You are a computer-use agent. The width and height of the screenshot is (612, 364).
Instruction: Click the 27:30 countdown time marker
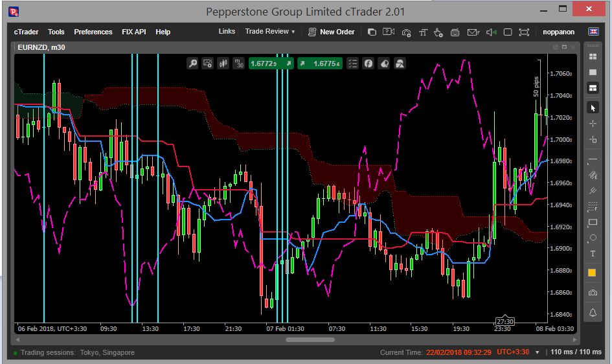tap(504, 321)
